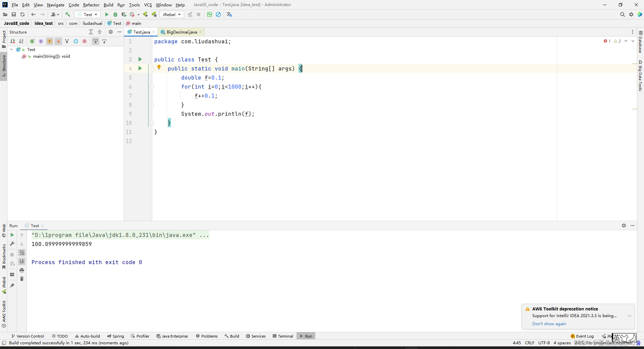
Task: Click the translate icon in the toolbar
Action: [229, 14]
